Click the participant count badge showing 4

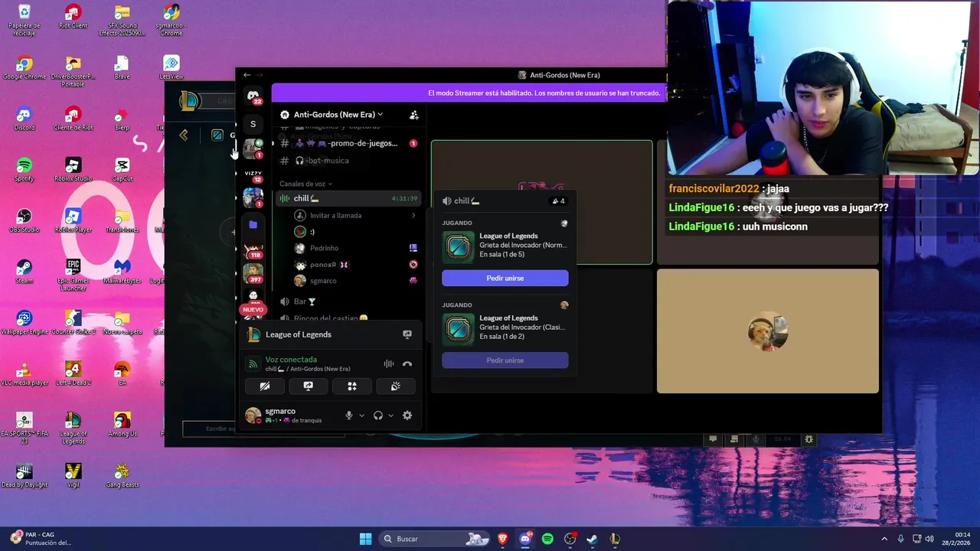(558, 201)
